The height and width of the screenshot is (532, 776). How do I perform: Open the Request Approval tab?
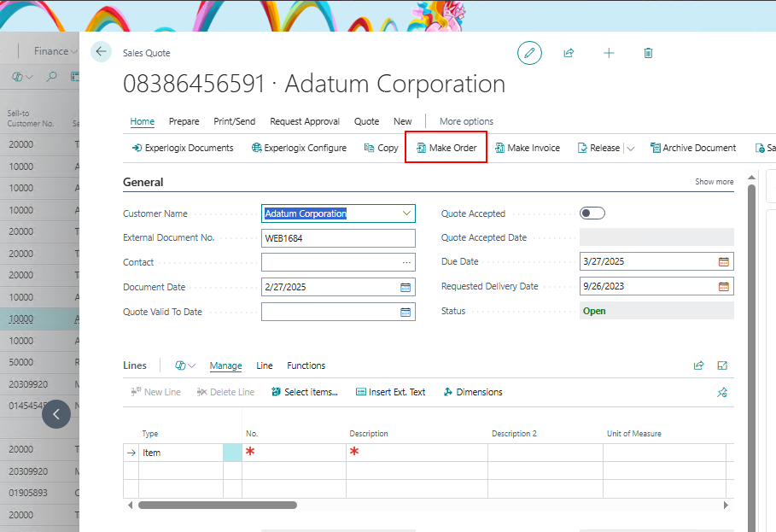pyautogui.click(x=305, y=121)
